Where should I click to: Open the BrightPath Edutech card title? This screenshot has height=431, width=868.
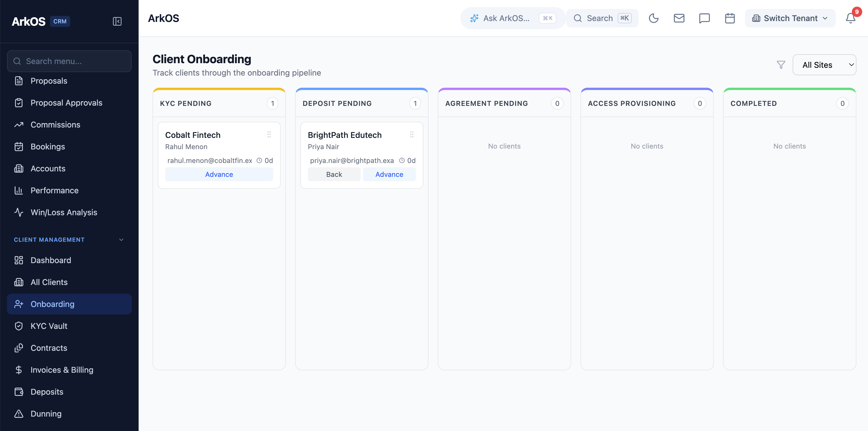pos(344,135)
